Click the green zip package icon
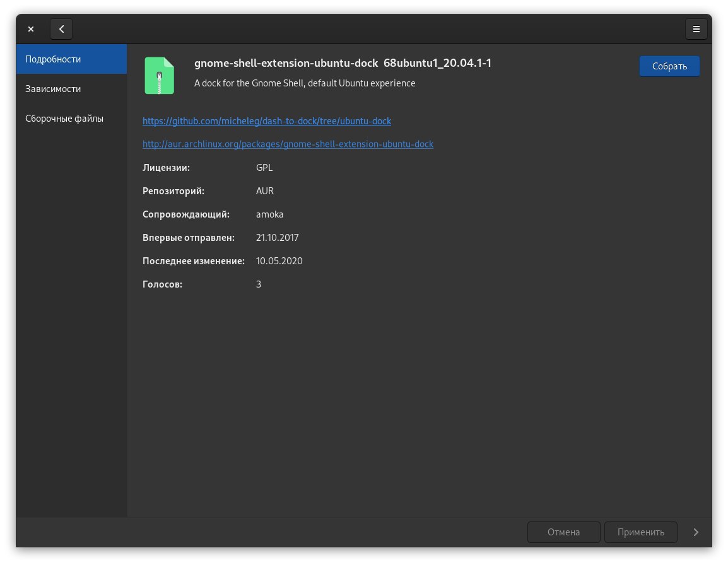The image size is (728, 565). tap(159, 76)
